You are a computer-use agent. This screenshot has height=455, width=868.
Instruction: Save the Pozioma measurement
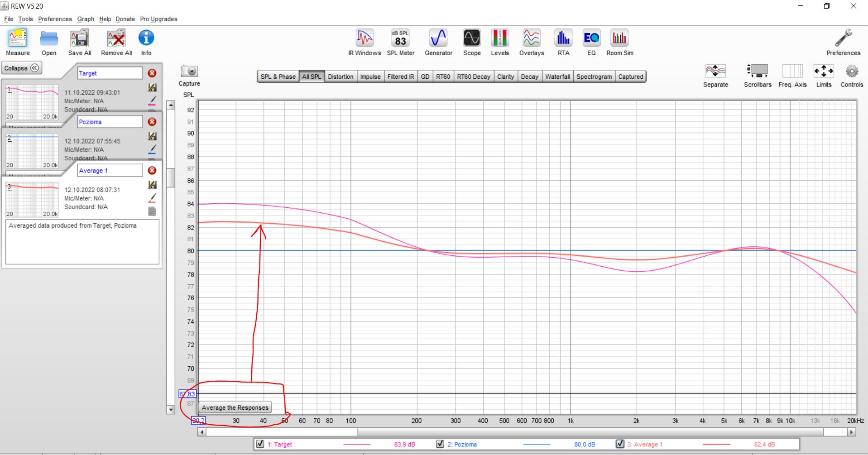(152, 136)
